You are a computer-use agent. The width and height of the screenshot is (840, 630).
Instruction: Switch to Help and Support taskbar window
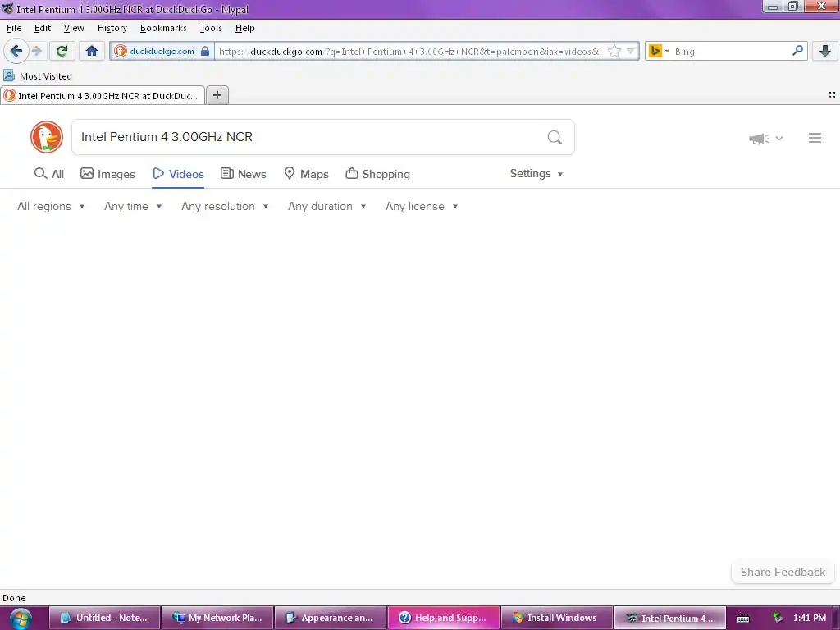[444, 618]
